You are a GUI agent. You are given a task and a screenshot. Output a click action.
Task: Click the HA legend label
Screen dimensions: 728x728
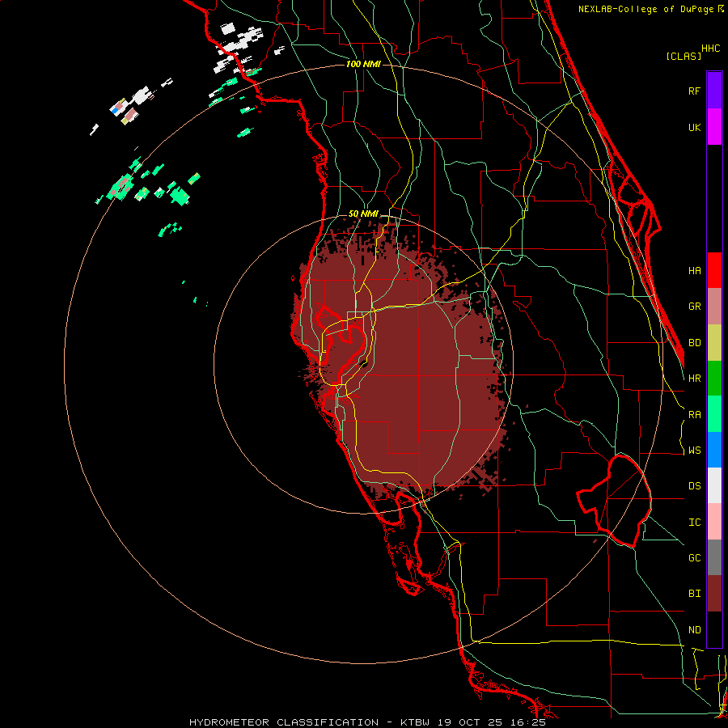pos(694,270)
